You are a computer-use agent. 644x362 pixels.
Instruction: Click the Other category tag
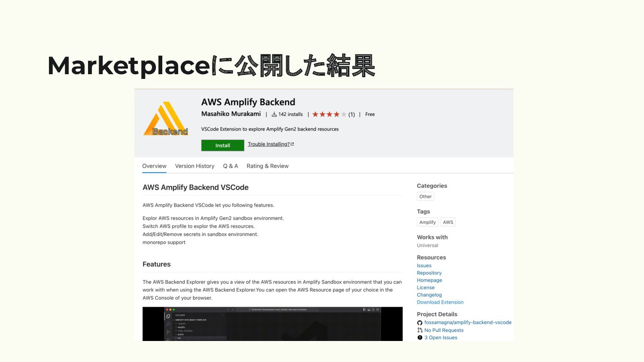(x=425, y=196)
